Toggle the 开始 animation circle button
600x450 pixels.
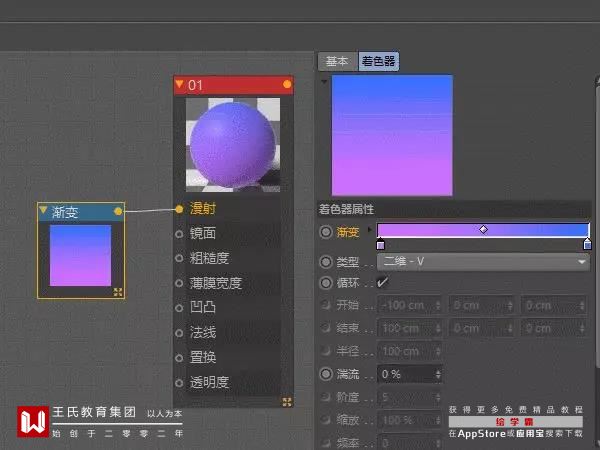coord(326,305)
